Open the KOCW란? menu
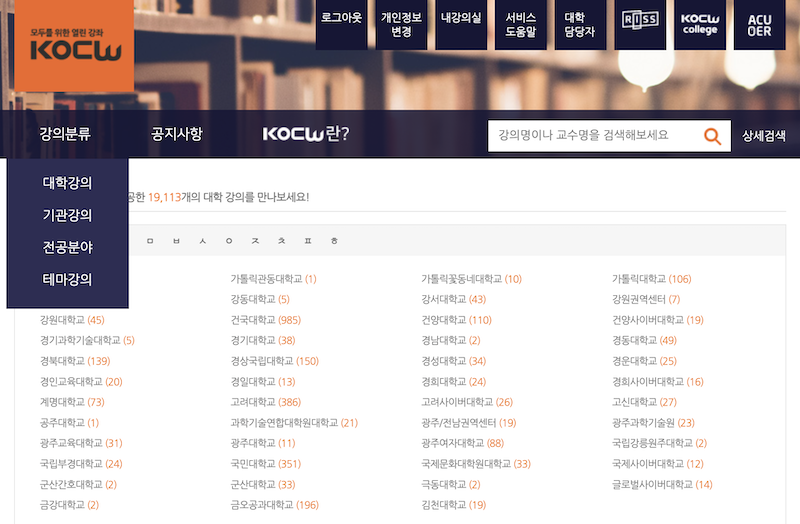Viewport: 800px width, 524px height. [x=306, y=134]
